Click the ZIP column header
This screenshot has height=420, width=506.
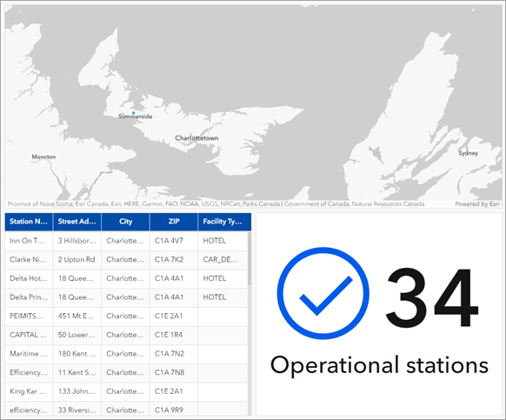coord(174,222)
